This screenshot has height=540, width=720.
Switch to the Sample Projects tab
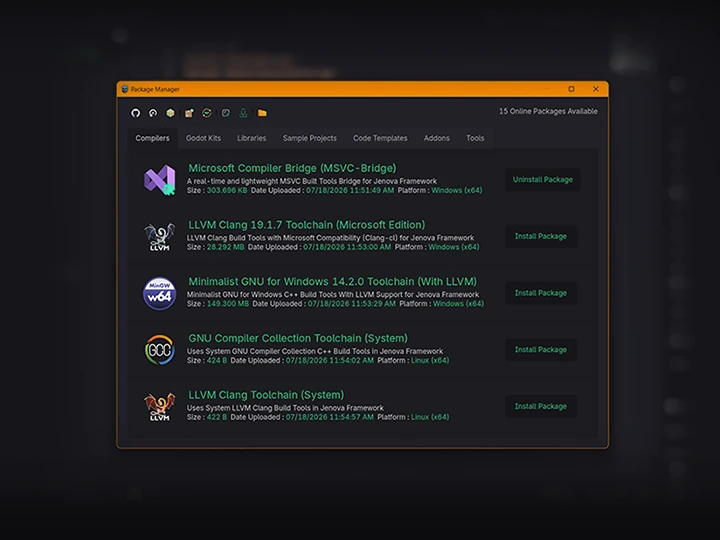tap(309, 138)
